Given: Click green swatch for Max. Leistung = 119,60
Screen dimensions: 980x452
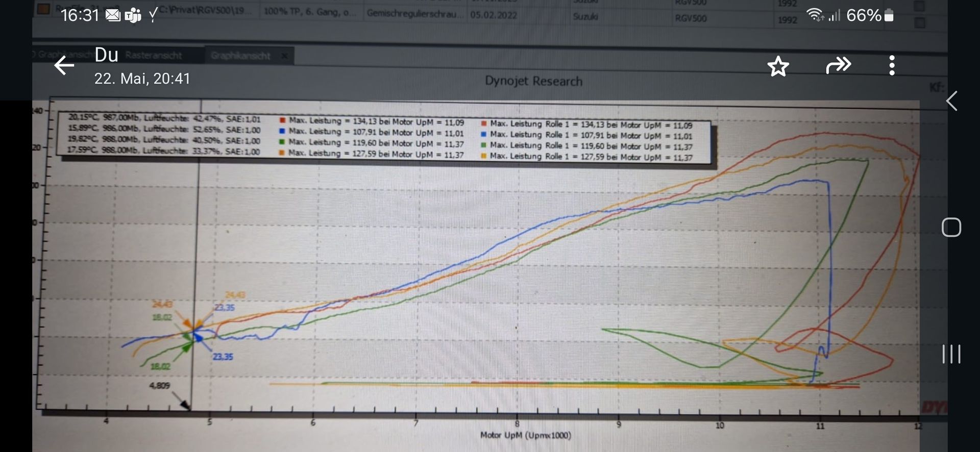Looking at the screenshot, I should click(x=282, y=142).
